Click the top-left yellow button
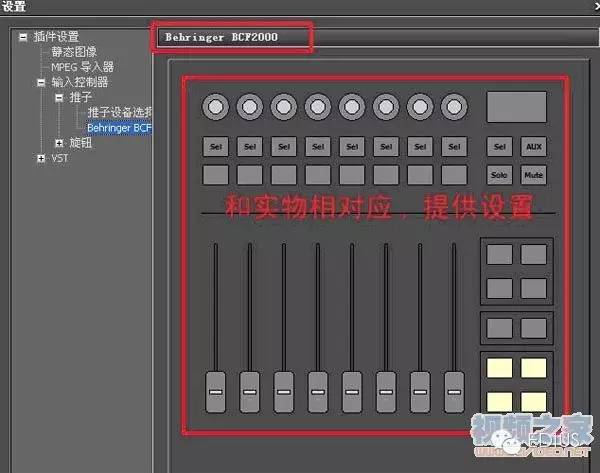 point(499,368)
